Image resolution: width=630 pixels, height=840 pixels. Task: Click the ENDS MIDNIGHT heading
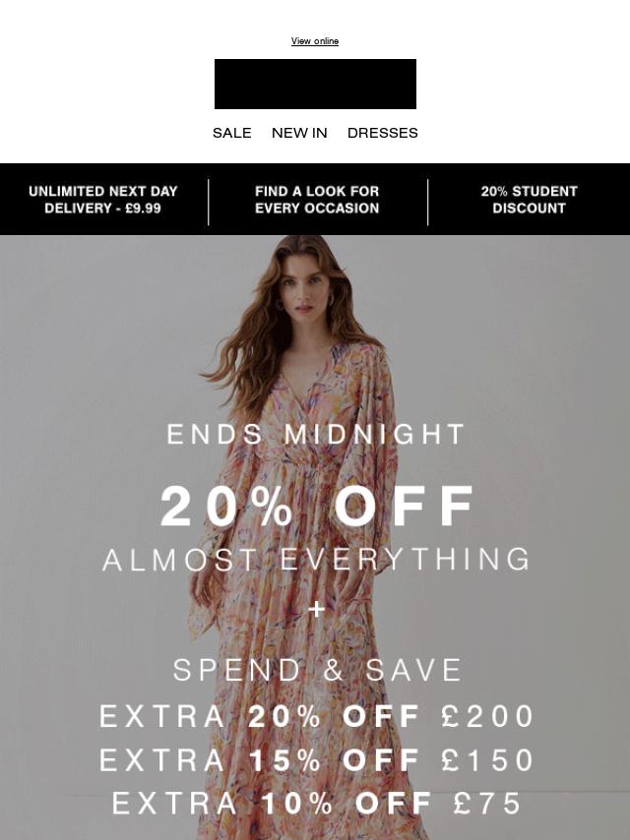(315, 434)
